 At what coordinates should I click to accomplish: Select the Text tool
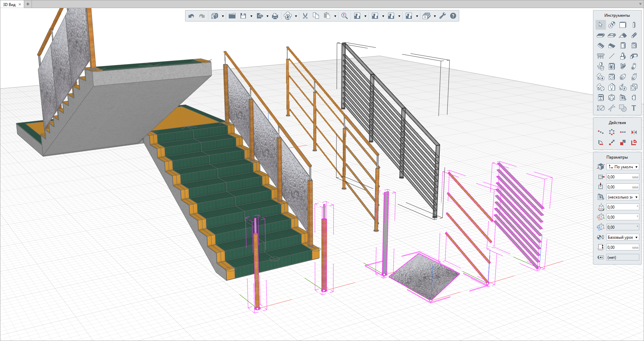pyautogui.click(x=634, y=108)
